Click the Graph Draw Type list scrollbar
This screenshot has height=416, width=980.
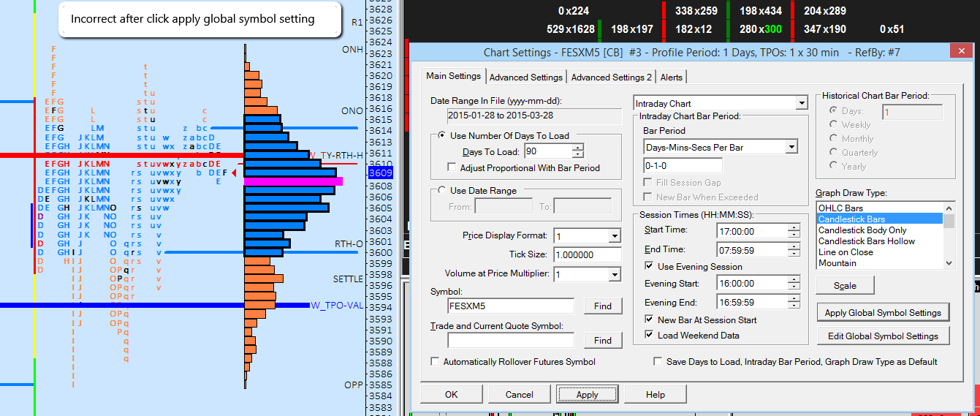tap(949, 235)
